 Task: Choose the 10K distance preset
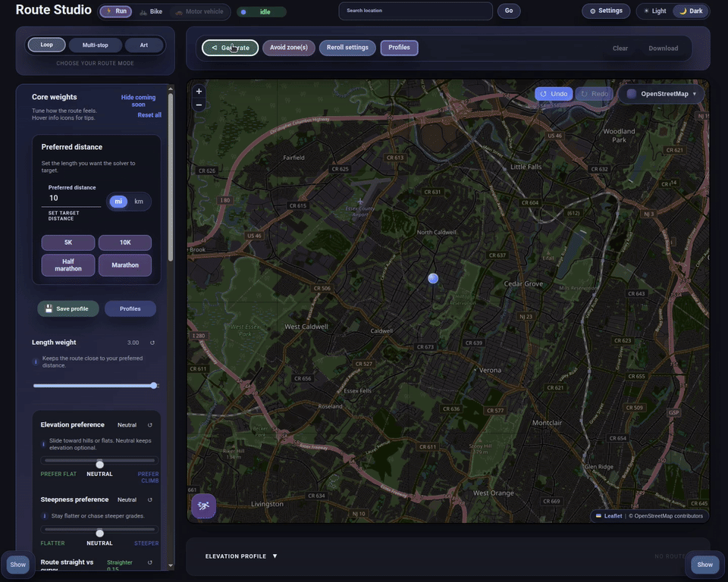125,242
